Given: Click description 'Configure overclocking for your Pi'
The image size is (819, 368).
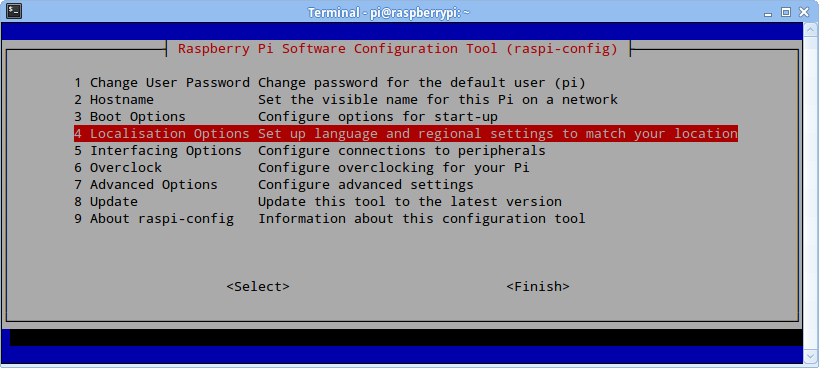Looking at the screenshot, I should (394, 168).
